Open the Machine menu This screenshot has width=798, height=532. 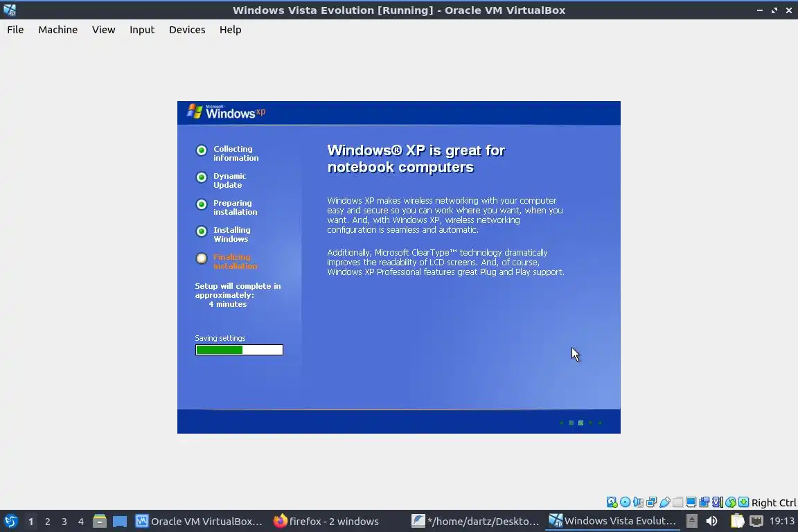pos(57,30)
